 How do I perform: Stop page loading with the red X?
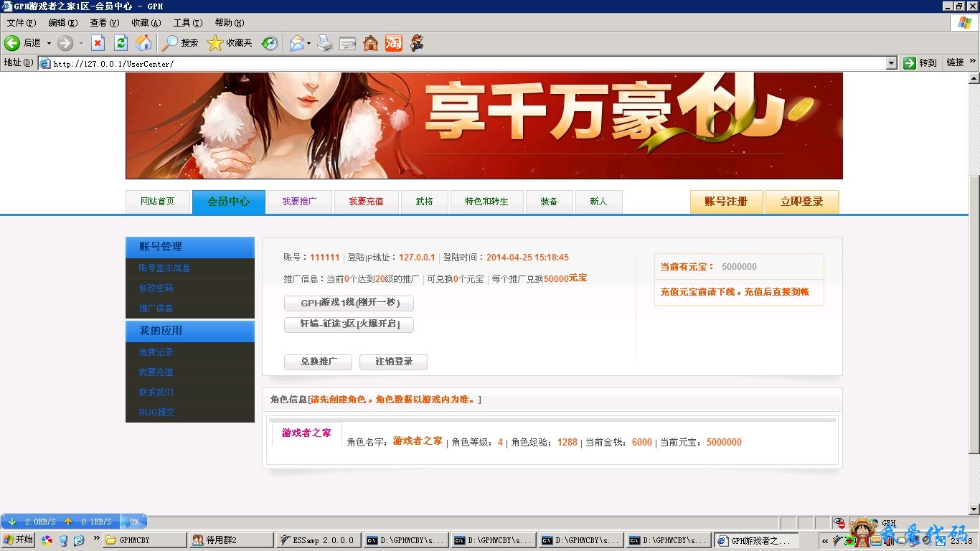98,43
